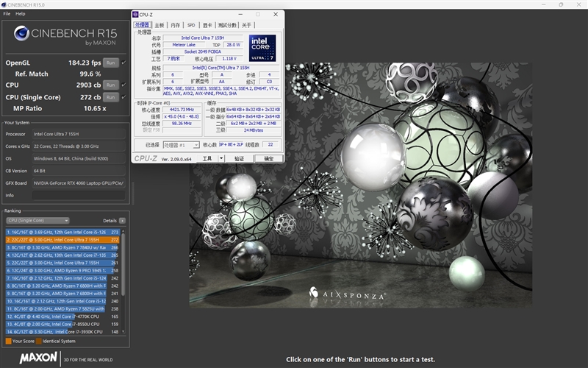This screenshot has height=368, width=588.
Task: Click the 24 MBytes L3 cache value
Action: 254,130
